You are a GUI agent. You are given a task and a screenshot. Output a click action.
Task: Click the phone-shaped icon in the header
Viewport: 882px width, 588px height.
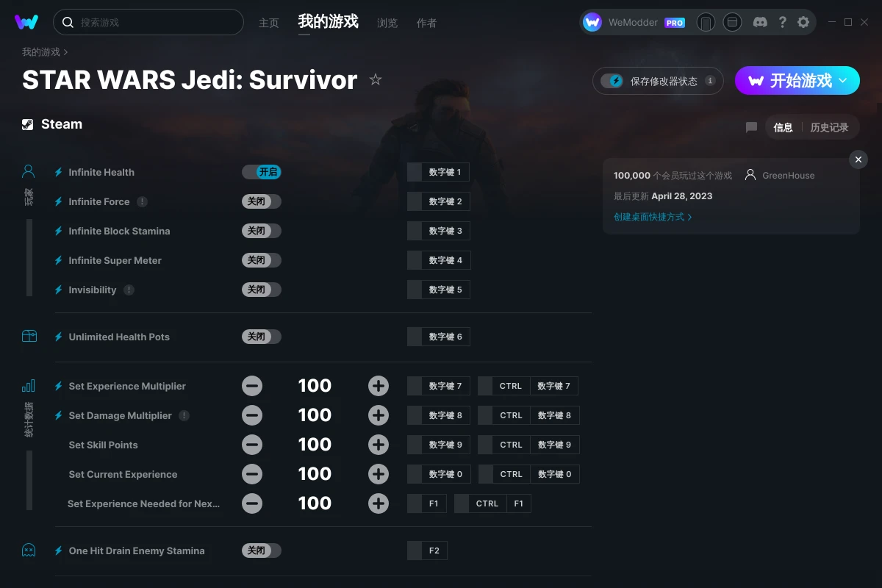tap(706, 22)
